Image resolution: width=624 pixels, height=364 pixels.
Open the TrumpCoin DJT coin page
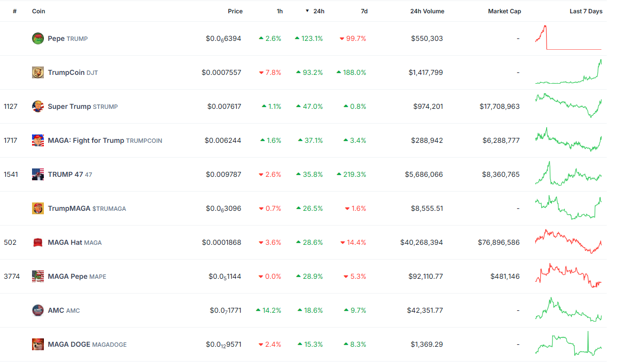pyautogui.click(x=72, y=72)
